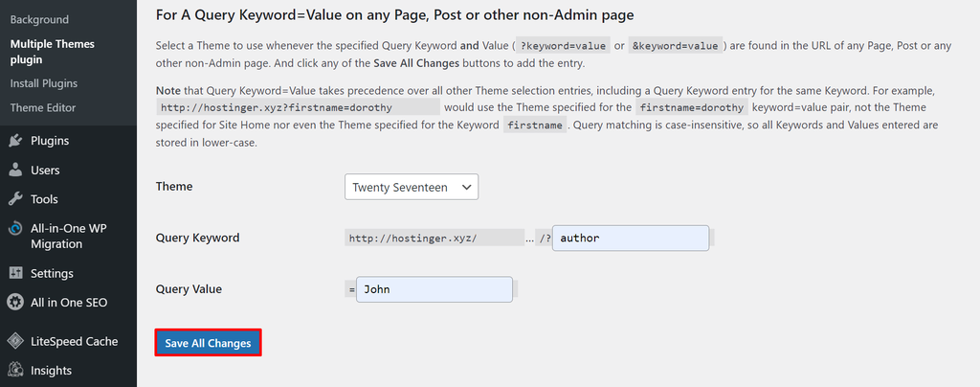Image resolution: width=980 pixels, height=387 pixels.
Task: Click the All in One SEO gear icon
Action: [x=15, y=303]
